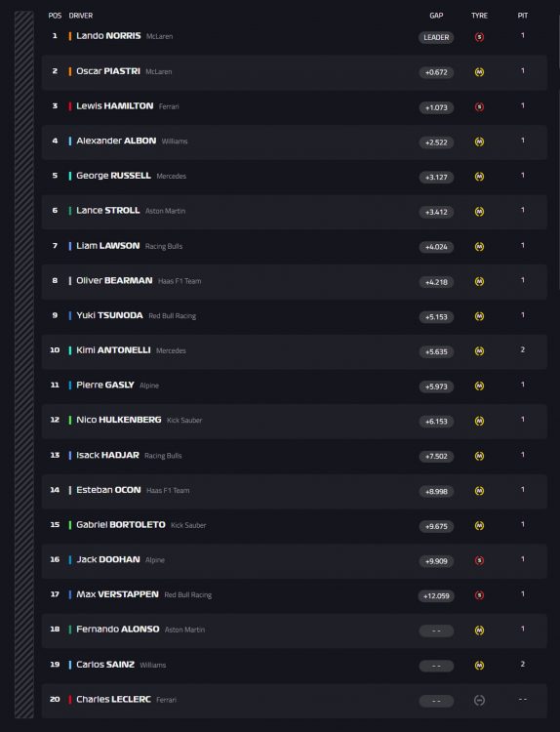The height and width of the screenshot is (732, 560).
Task: Select the Fernando ALONSO row
Action: [295, 630]
